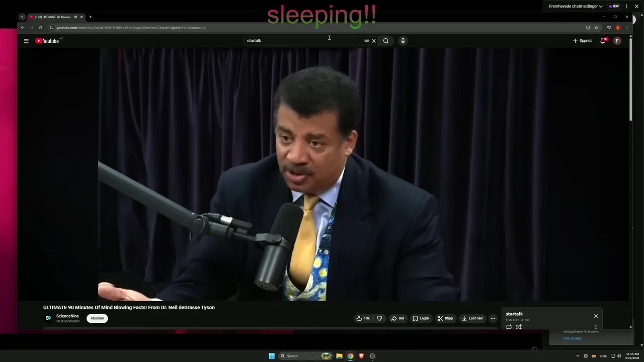Click the install/cast icon in address bar
Image resolution: width=644 pixels, height=362 pixels.
588,28
